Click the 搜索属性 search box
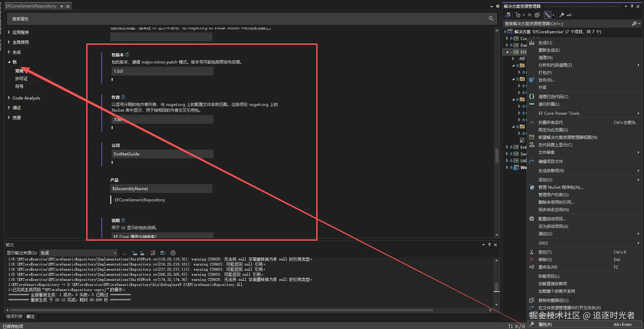The width and height of the screenshot is (644, 329). 251,19
